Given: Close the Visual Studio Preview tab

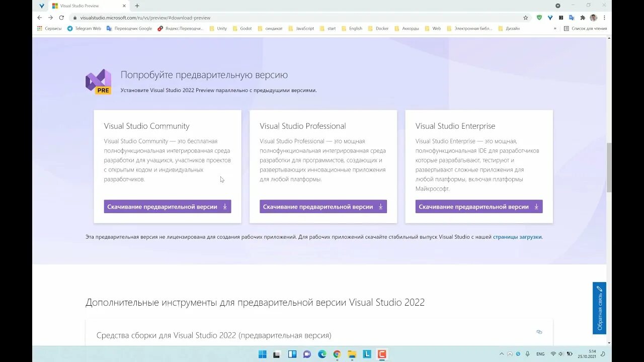Looking at the screenshot, I should [x=124, y=6].
